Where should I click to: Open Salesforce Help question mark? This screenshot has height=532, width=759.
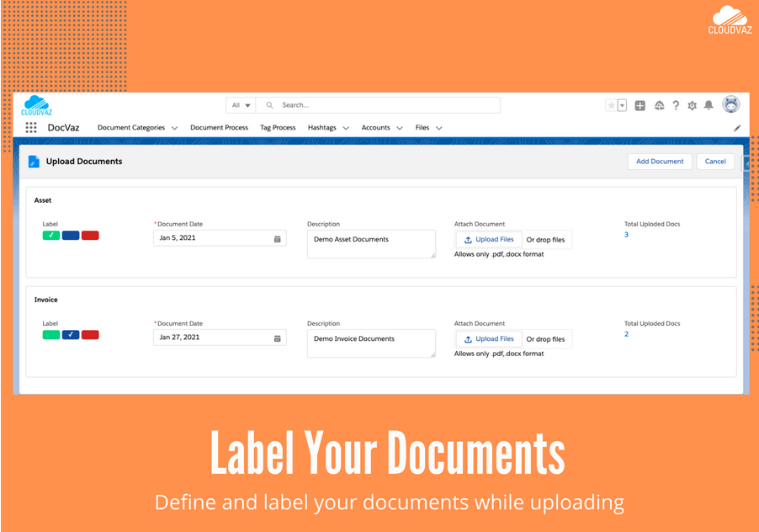676,105
